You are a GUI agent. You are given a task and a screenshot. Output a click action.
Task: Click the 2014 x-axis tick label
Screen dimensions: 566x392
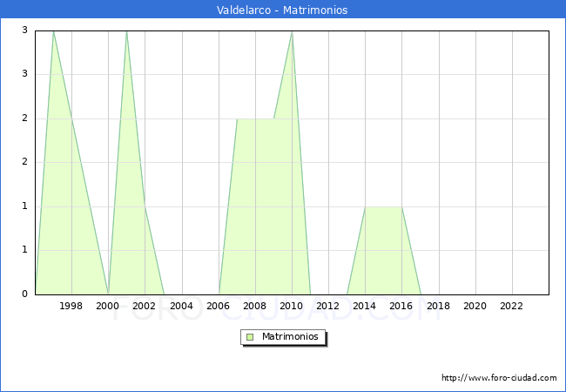click(x=365, y=306)
